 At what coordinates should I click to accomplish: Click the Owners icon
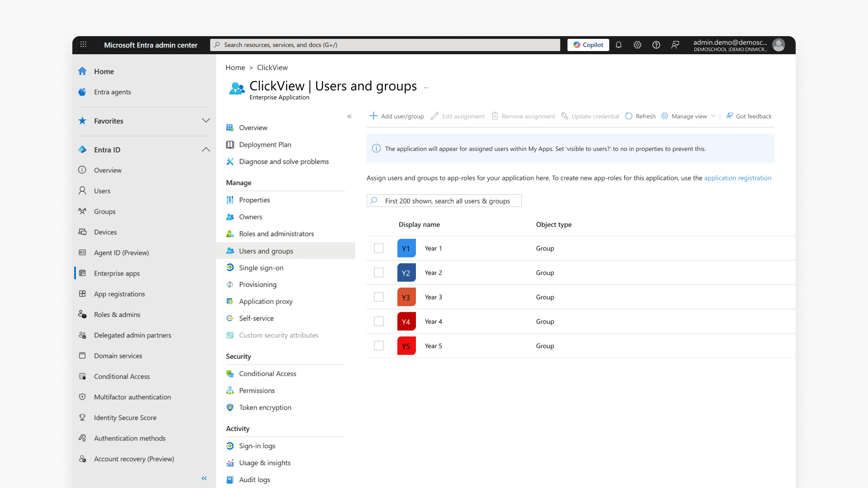coord(230,217)
